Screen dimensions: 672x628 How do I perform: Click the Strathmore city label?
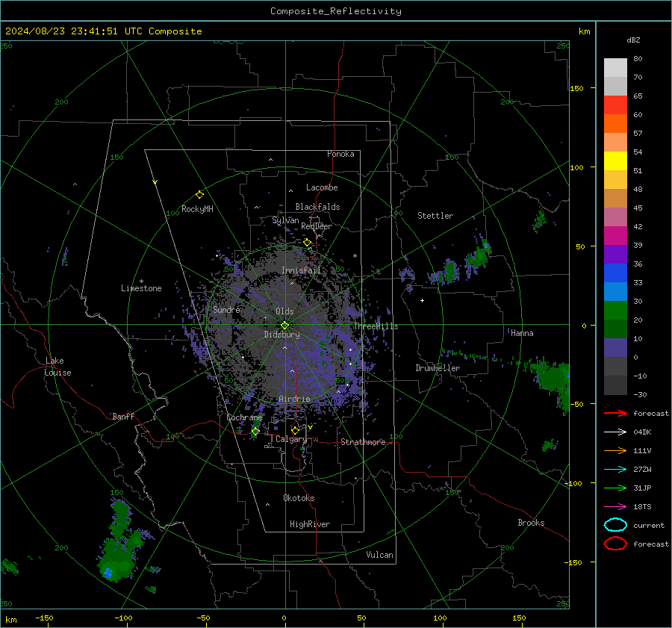(x=363, y=442)
